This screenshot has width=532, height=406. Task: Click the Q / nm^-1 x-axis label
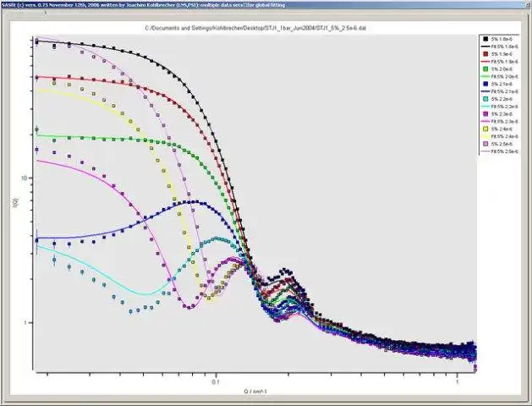click(255, 392)
